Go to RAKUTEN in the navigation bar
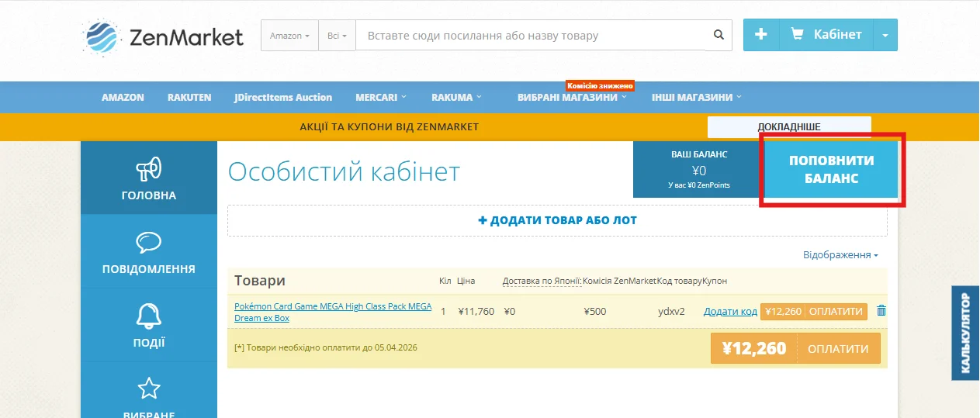The image size is (980, 418). 189,97
